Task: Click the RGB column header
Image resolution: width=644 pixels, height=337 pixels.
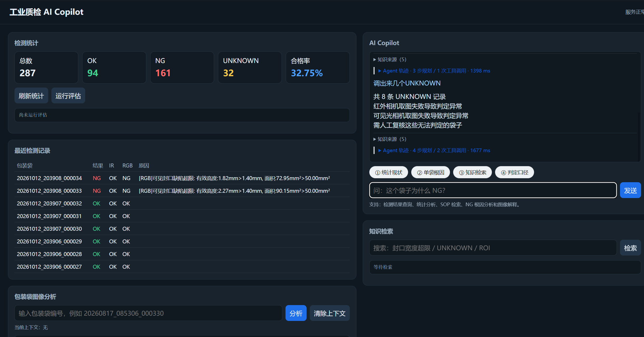Action: pos(128,166)
